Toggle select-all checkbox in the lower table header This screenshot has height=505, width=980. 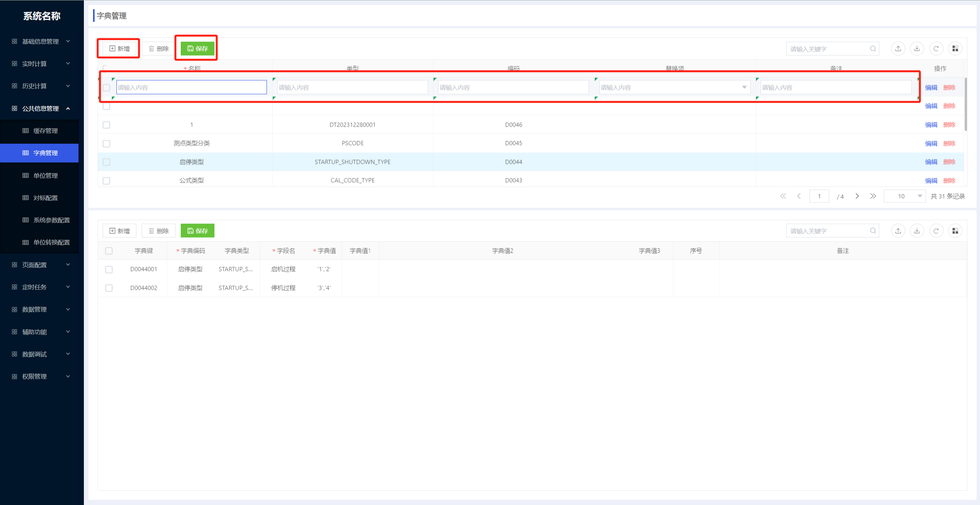point(109,251)
